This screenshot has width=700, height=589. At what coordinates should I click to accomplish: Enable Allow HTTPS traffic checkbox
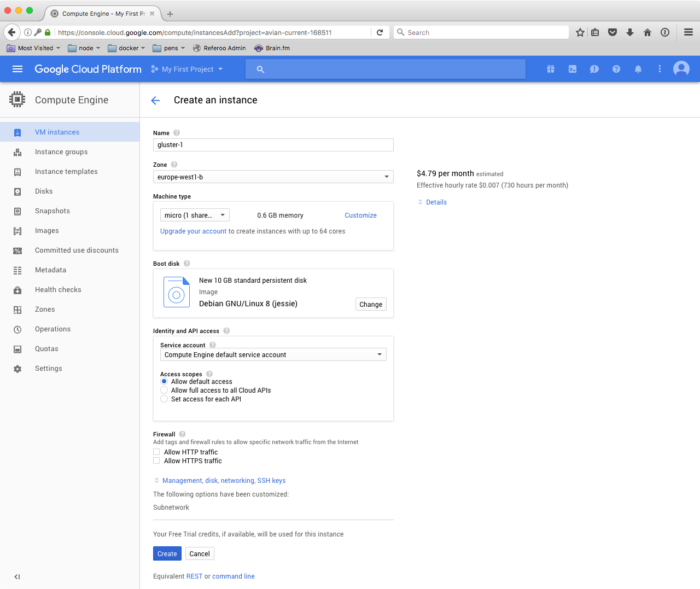coord(156,460)
